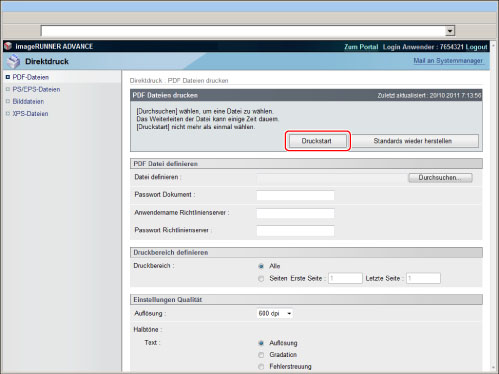
Task: Select the Seiten print range radio
Action: (261, 278)
